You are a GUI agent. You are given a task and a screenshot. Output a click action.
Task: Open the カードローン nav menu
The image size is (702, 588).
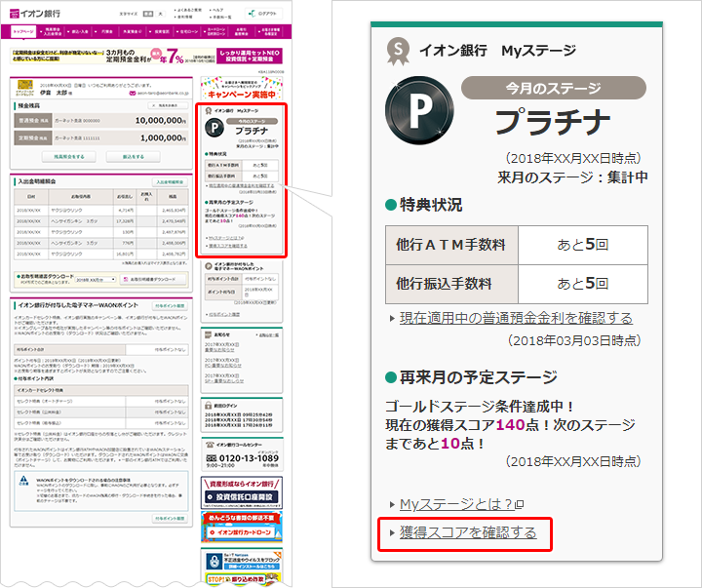coord(215,31)
